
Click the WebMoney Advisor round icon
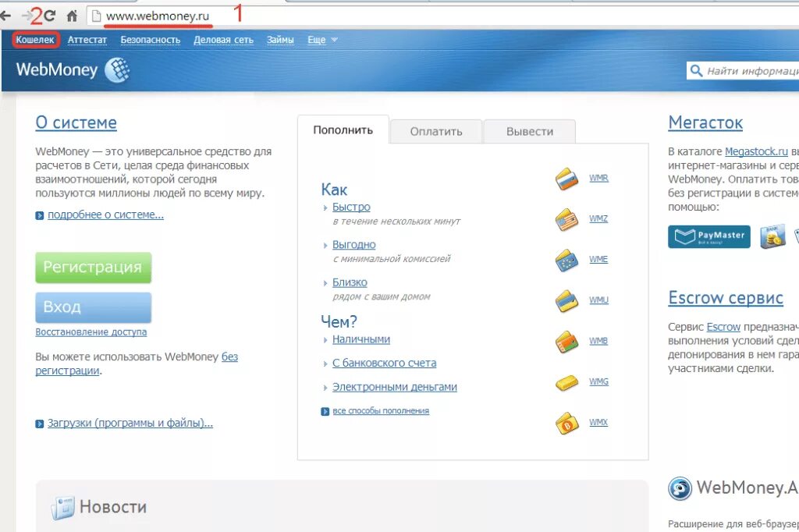pyautogui.click(x=680, y=488)
